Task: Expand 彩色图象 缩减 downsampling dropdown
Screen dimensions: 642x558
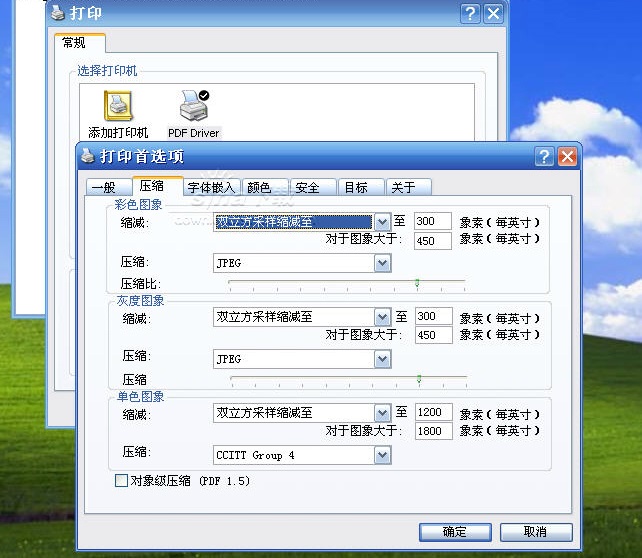Action: tap(382, 222)
